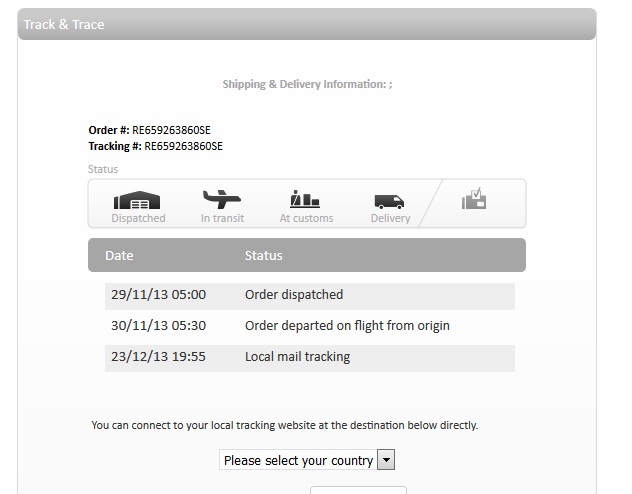This screenshot has height=494, width=632.
Task: Click the tracking number value text
Action: (184, 146)
